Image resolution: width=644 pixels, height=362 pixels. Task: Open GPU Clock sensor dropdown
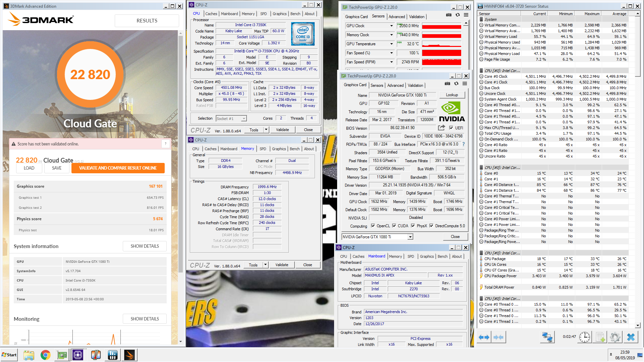(x=391, y=26)
